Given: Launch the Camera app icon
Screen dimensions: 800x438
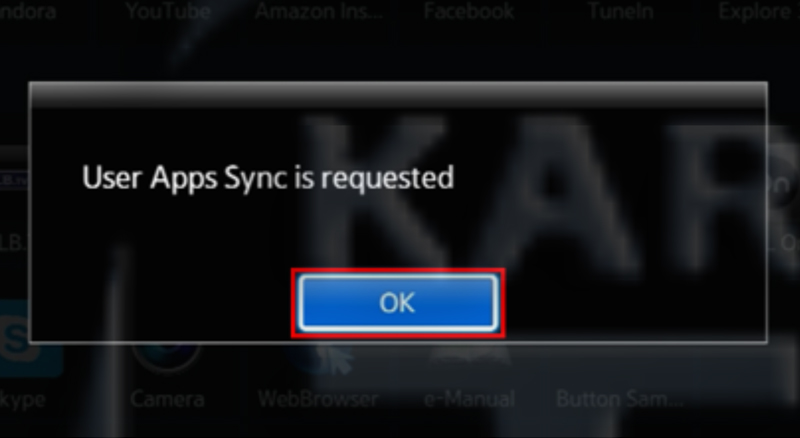Looking at the screenshot, I should (167, 355).
